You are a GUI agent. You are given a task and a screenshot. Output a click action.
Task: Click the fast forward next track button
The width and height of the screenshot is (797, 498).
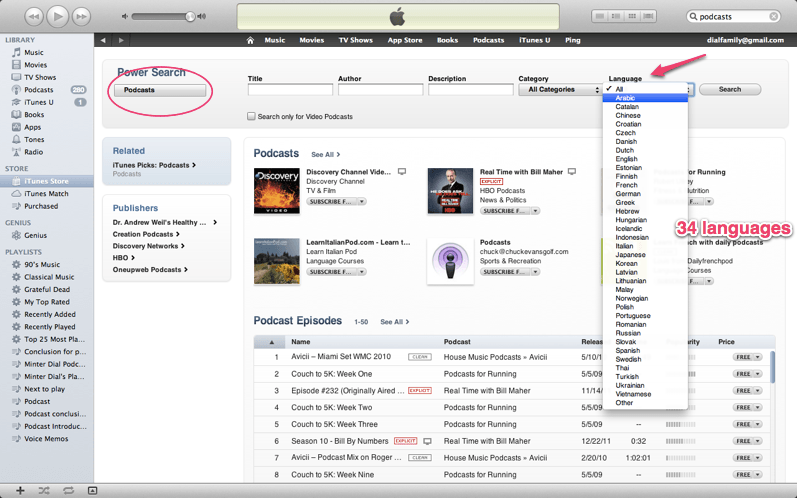point(81,17)
